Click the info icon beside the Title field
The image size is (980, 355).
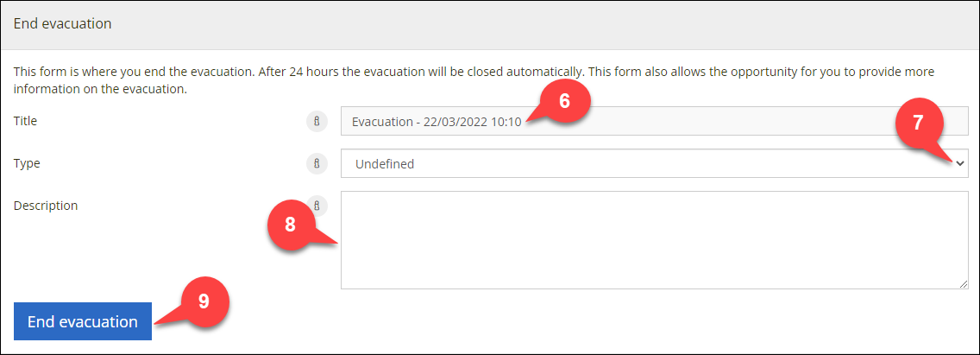tap(317, 122)
